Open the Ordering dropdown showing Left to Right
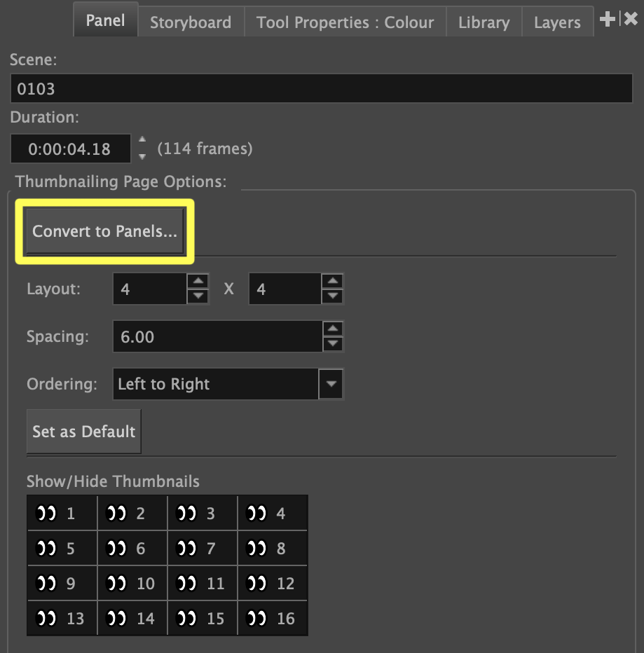Screen dimensions: 644x653 (331, 384)
